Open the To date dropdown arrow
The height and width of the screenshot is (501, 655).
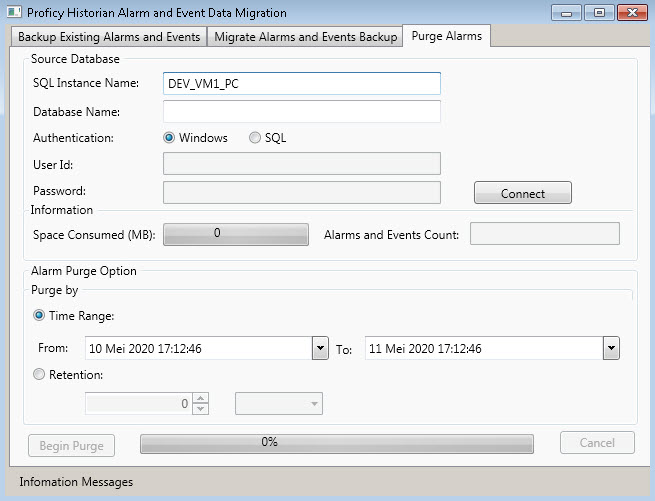point(611,348)
